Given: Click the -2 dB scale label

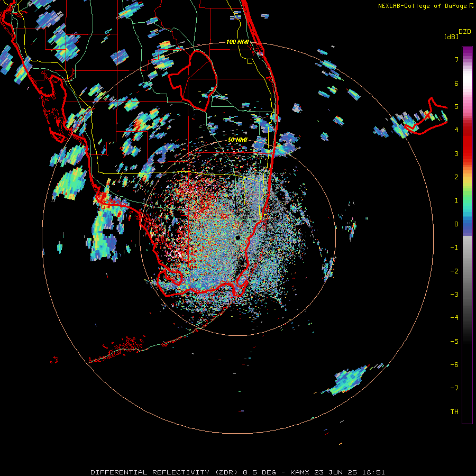Looking at the screenshot, I should 454,271.
